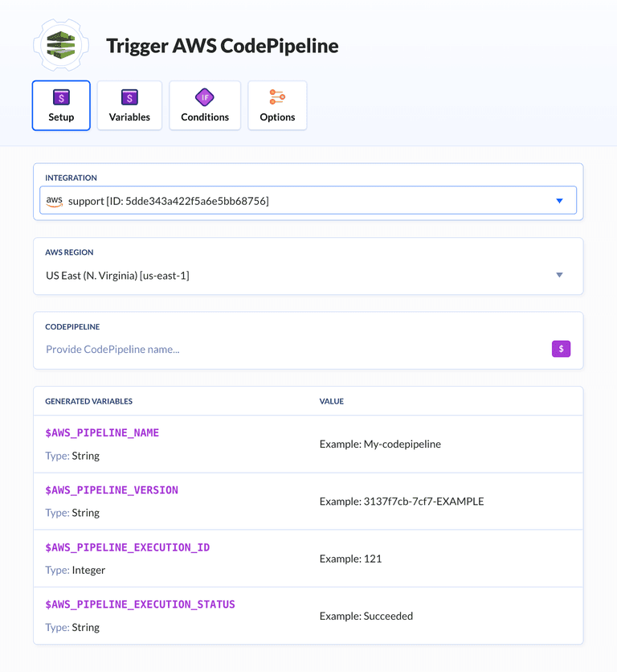Click the $AWS_PIPELINE_EXECUTION_STATUS variable link
The height and width of the screenshot is (672, 617).
pos(140,604)
